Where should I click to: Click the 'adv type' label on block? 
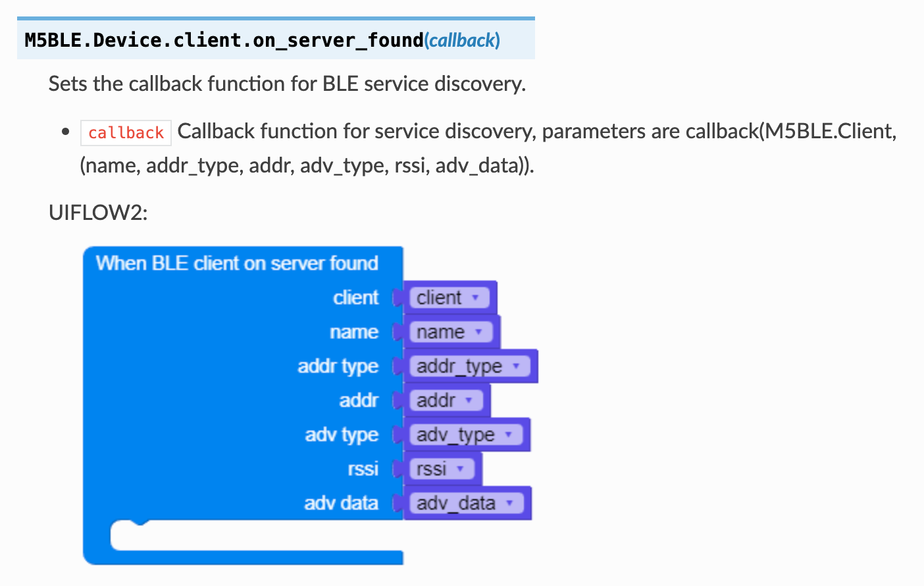[x=342, y=435]
